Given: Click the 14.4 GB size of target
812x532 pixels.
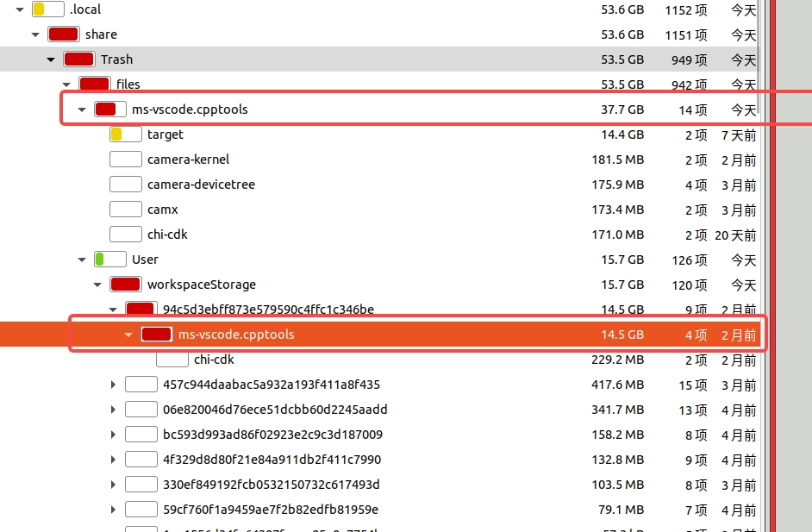Looking at the screenshot, I should click(x=622, y=135).
